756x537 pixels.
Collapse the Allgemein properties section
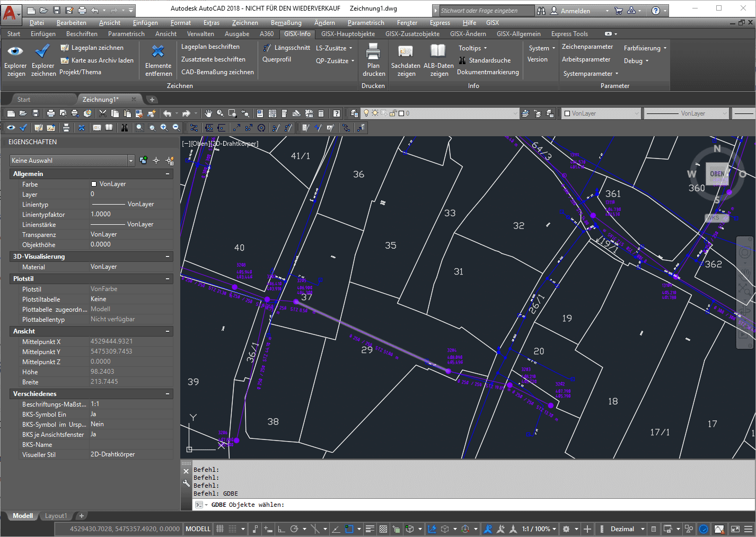(x=168, y=174)
